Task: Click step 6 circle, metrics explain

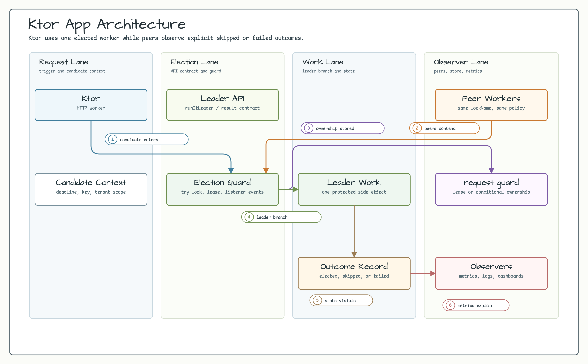Action: [450, 305]
